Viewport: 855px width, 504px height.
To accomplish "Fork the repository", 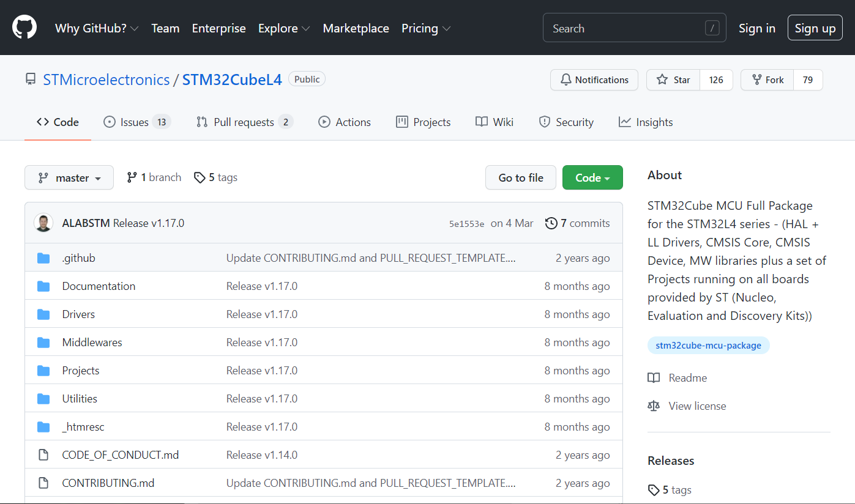I will [767, 80].
